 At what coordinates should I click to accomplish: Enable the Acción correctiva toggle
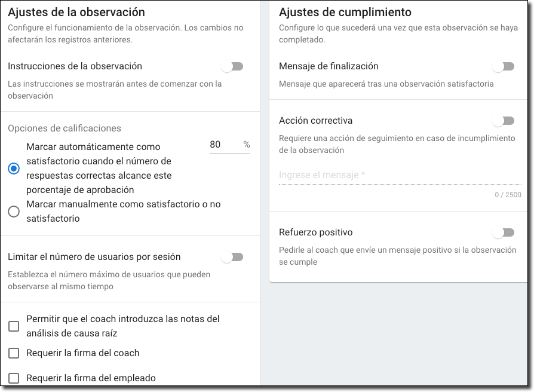(503, 121)
